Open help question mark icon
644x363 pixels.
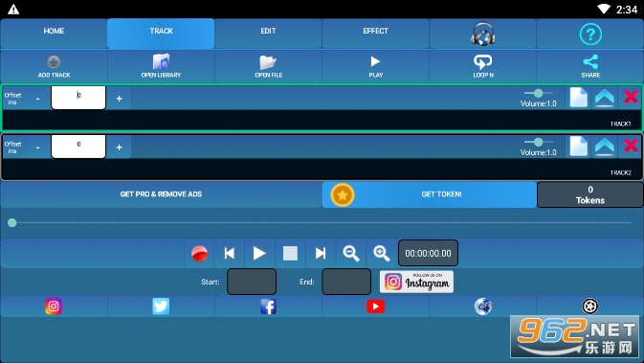click(590, 34)
